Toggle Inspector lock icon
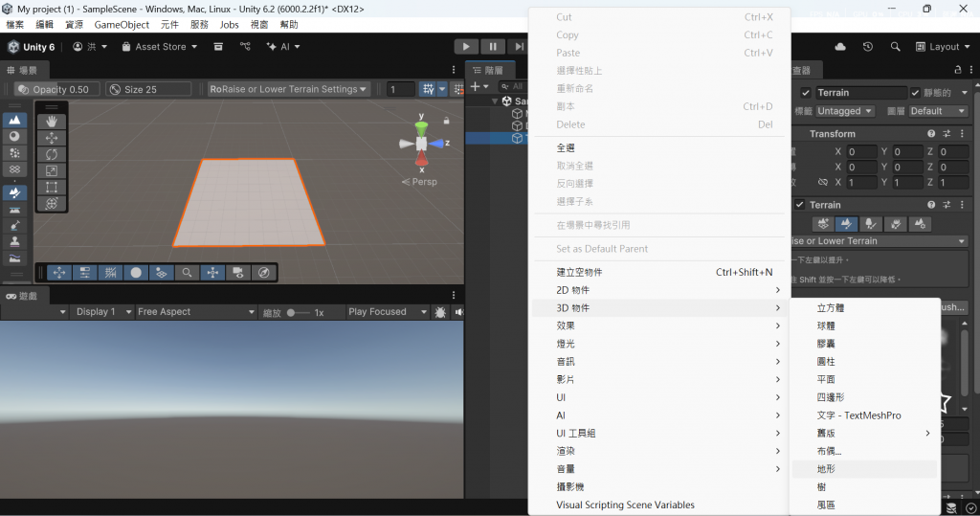The width and height of the screenshot is (980, 516). coord(957,70)
